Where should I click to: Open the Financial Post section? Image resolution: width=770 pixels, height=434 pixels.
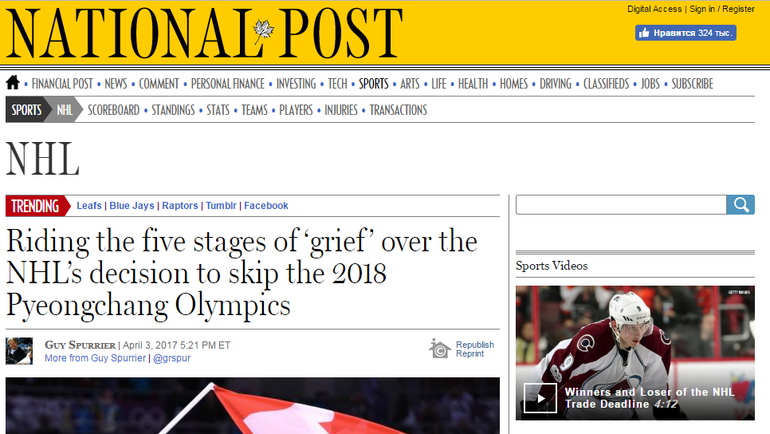pyautogui.click(x=61, y=84)
